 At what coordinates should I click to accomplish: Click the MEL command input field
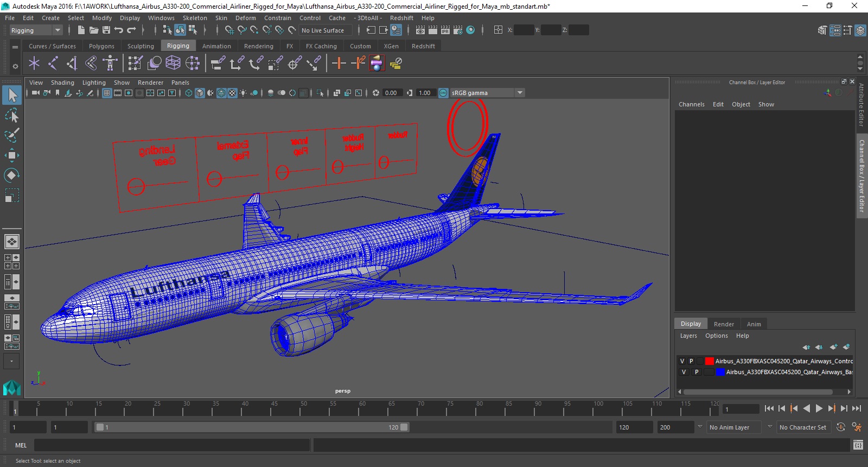(172, 445)
